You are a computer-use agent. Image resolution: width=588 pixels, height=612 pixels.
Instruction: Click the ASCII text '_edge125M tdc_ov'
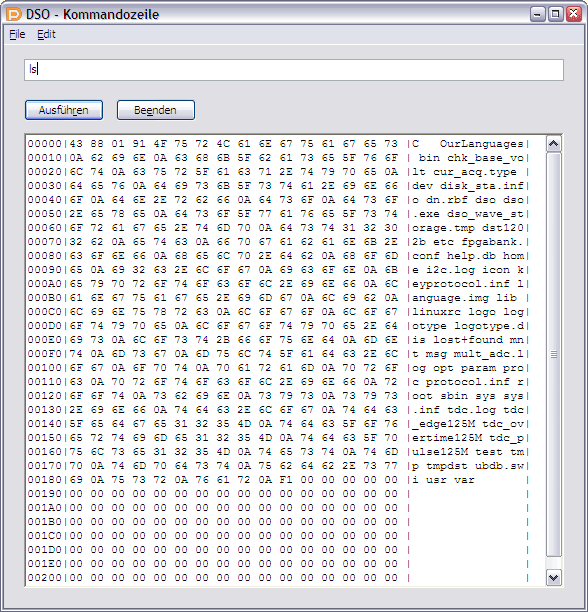468,423
